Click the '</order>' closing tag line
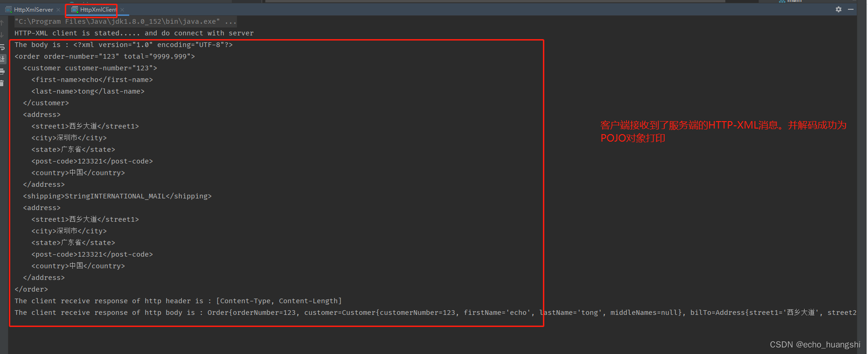 (x=31, y=289)
